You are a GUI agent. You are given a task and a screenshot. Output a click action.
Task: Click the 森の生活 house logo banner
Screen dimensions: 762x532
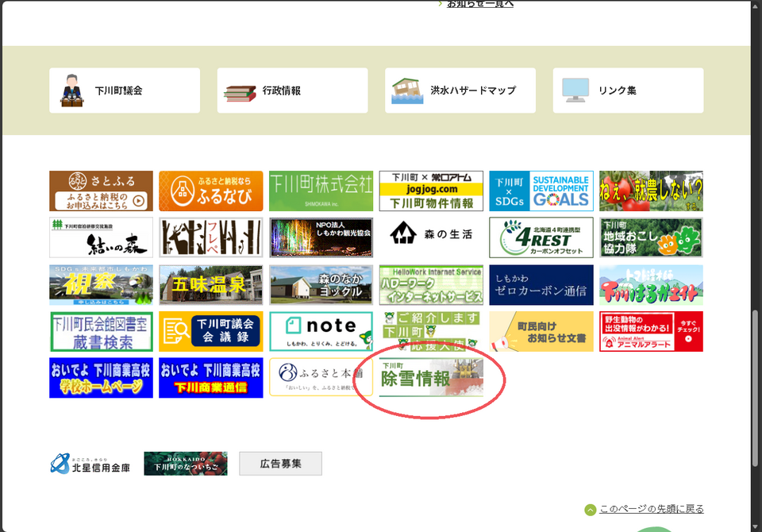[430, 237]
